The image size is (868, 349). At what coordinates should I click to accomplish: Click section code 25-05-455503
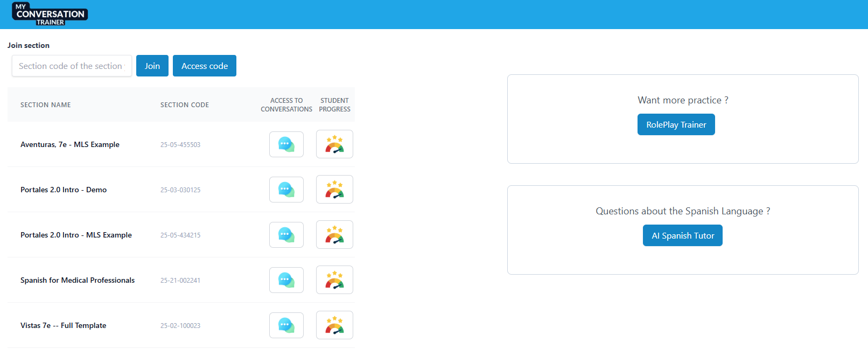180,145
